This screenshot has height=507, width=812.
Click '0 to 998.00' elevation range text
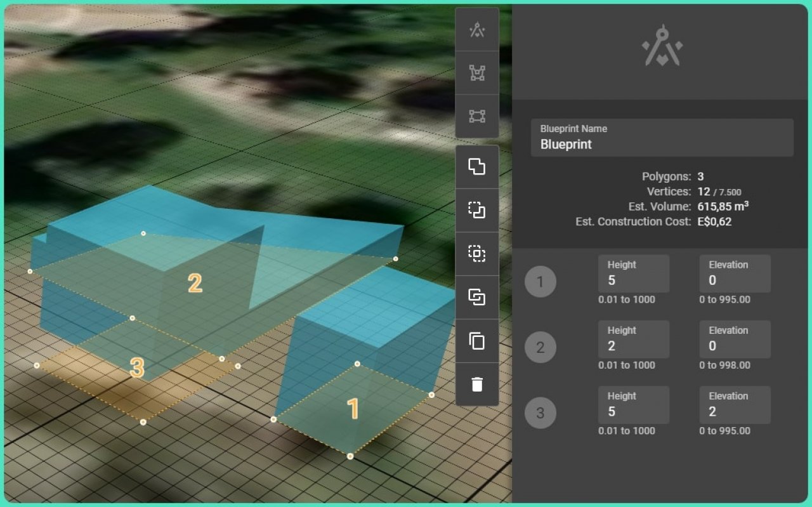725,365
